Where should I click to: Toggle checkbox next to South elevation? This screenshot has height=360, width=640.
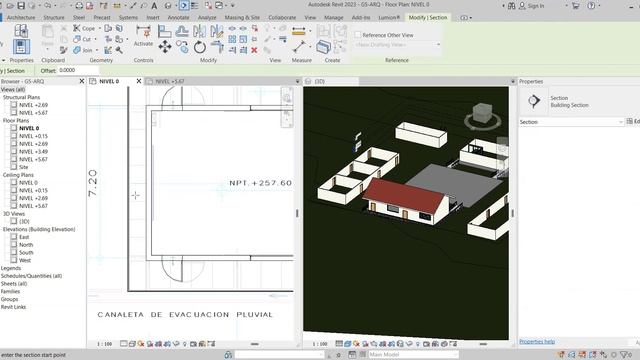(x=13, y=252)
